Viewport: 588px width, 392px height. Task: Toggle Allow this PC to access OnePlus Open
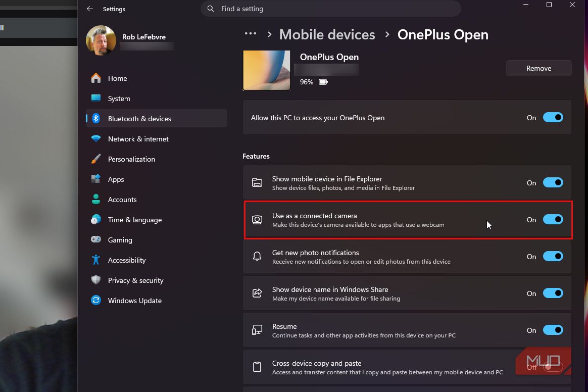553,117
